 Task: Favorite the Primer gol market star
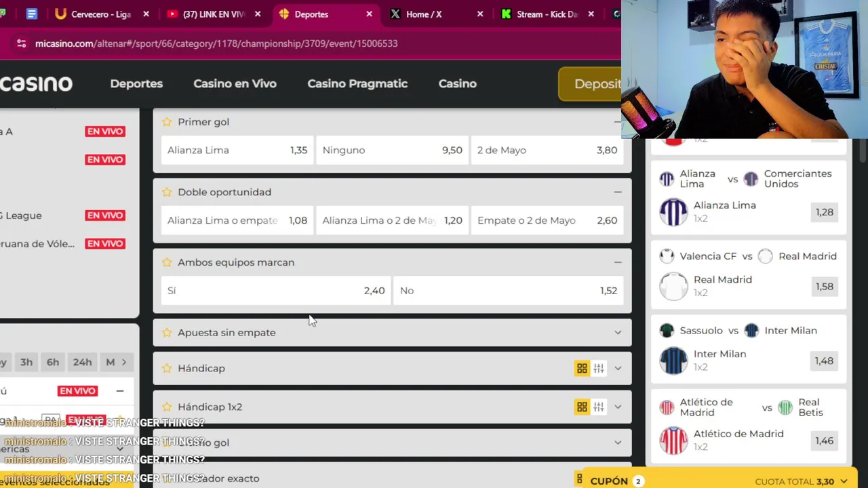pyautogui.click(x=167, y=122)
